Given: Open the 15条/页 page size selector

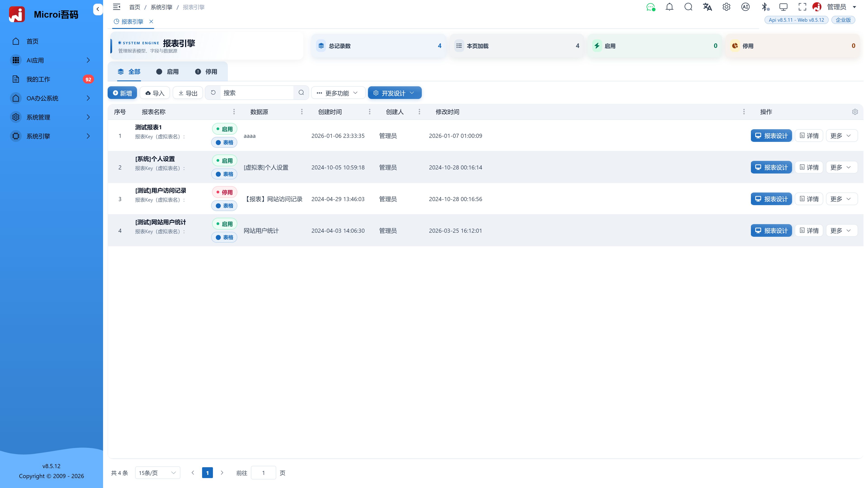Looking at the screenshot, I should (x=157, y=473).
